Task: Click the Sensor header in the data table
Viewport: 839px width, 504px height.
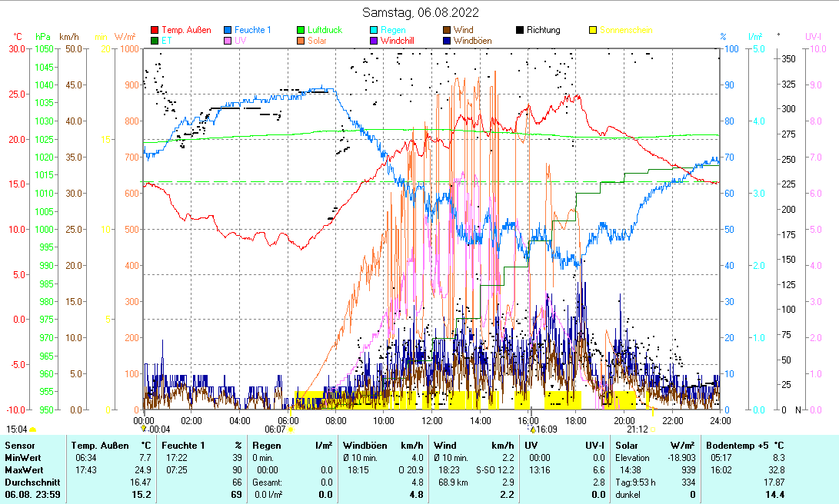Action: (x=20, y=445)
